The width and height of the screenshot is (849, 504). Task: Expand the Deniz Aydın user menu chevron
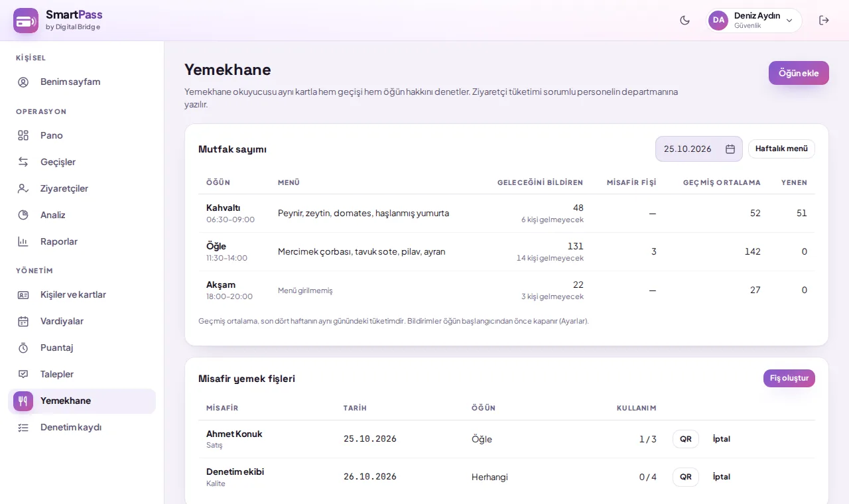click(789, 21)
